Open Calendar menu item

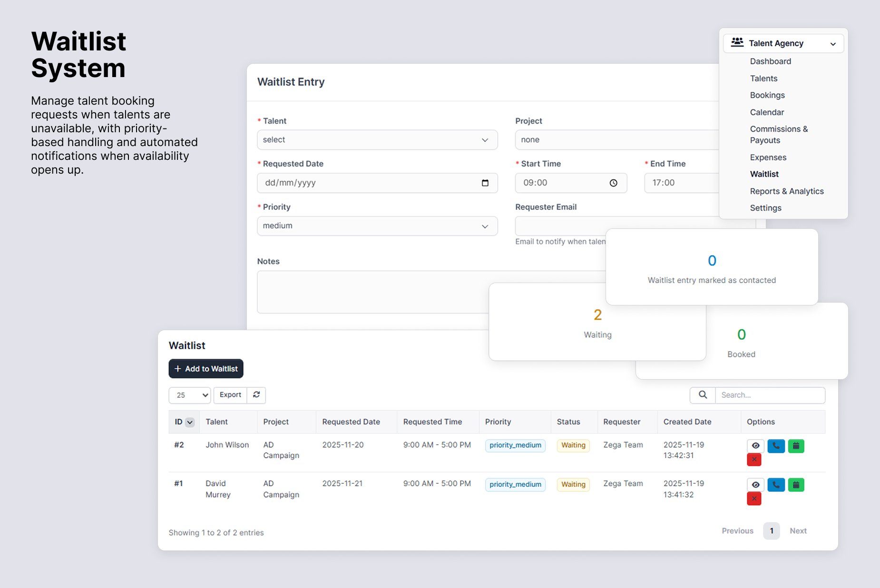(x=767, y=112)
